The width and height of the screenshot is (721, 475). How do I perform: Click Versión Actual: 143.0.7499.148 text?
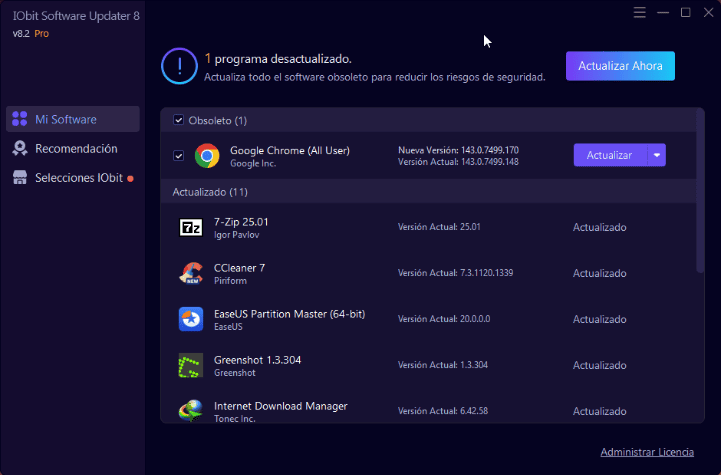(458, 162)
